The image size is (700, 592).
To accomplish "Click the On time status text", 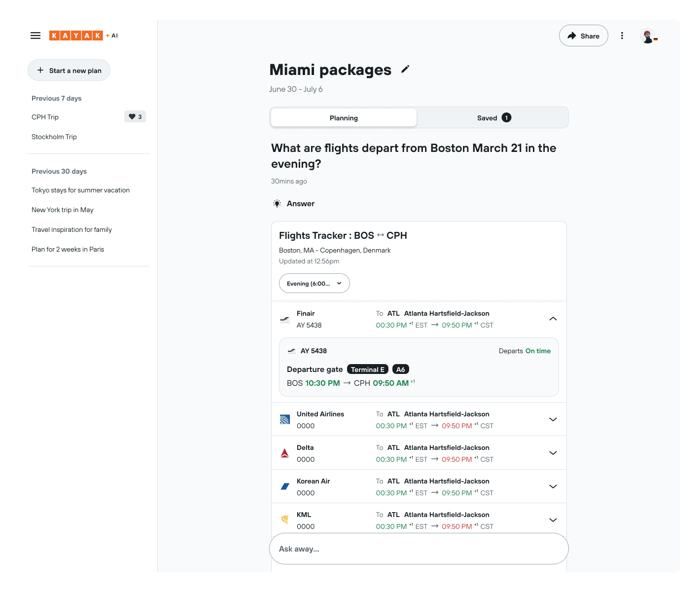I will tap(538, 351).
